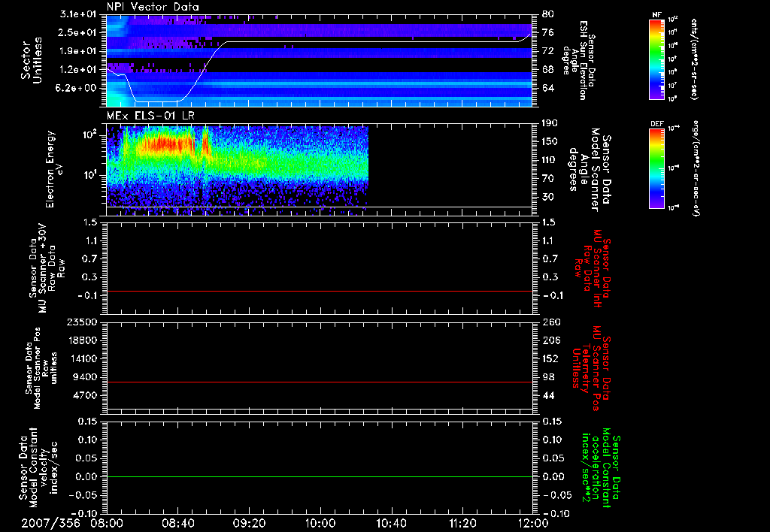
Task: Click the NF color scale bar
Action: [656, 59]
